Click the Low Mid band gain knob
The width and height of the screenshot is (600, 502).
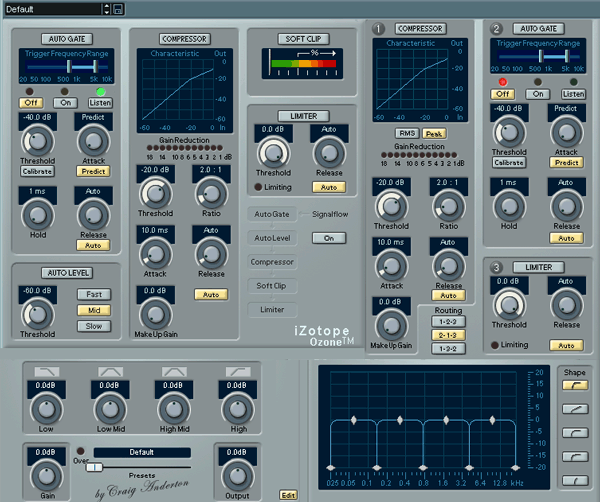coord(110,409)
